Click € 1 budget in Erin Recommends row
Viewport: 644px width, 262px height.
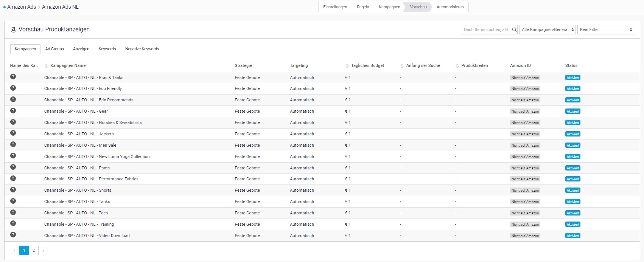[348, 100]
